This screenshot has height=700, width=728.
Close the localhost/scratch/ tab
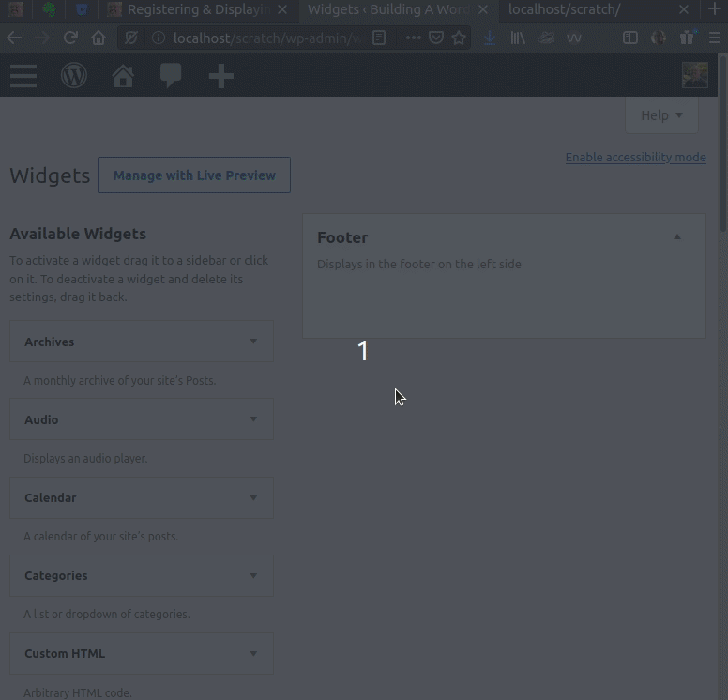[683, 9]
